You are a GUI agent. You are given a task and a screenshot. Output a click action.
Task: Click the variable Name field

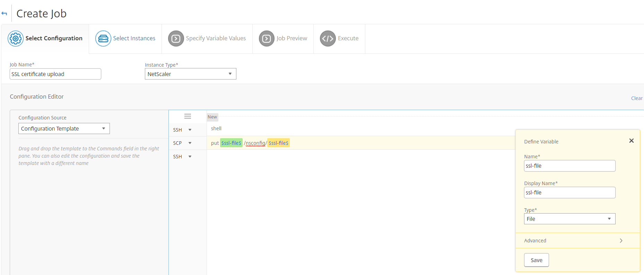(570, 166)
